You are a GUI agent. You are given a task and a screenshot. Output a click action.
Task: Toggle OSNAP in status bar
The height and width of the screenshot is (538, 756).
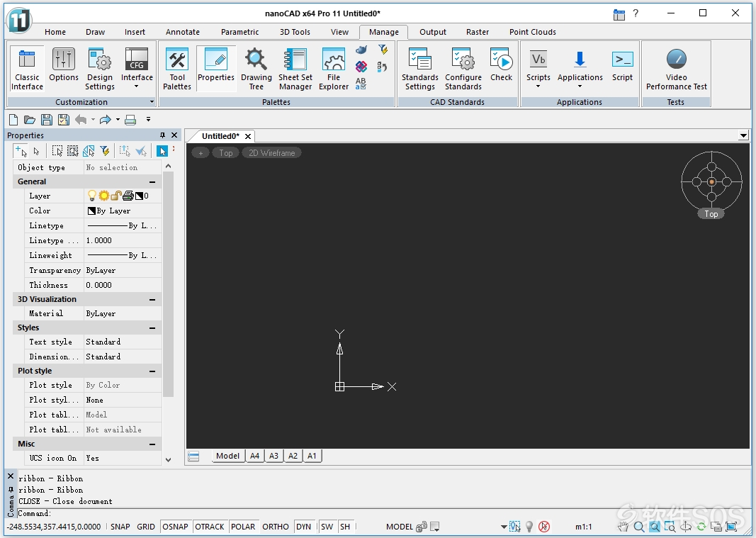tap(175, 527)
